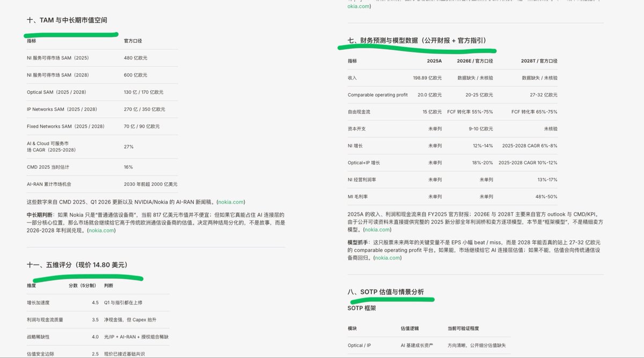
Task: Select the '480 亿欧元' cell
Action: tap(135, 58)
